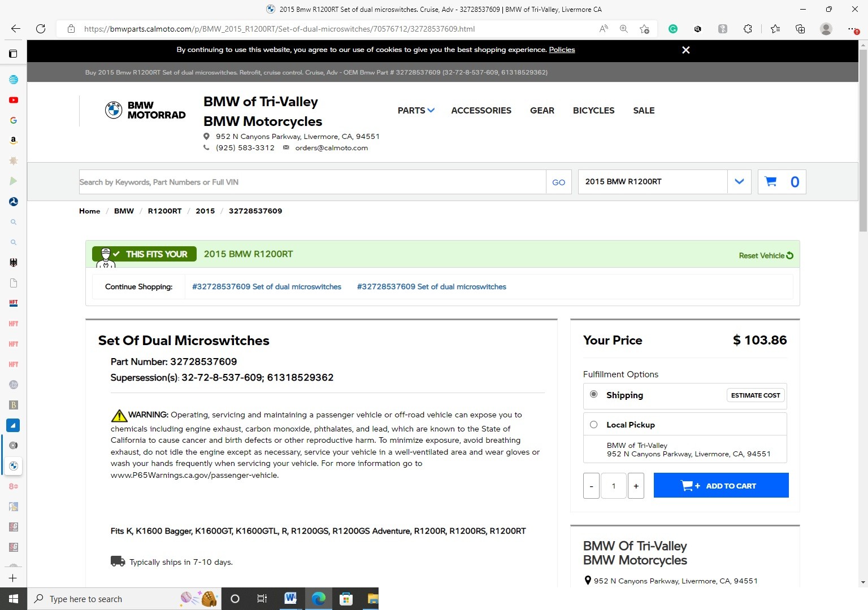Open the SALE menu
Screen dimensions: 868x610
point(644,110)
